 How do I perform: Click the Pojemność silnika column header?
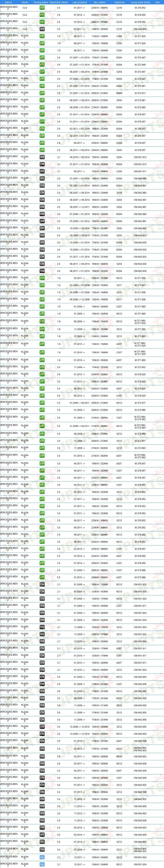[59, 2]
